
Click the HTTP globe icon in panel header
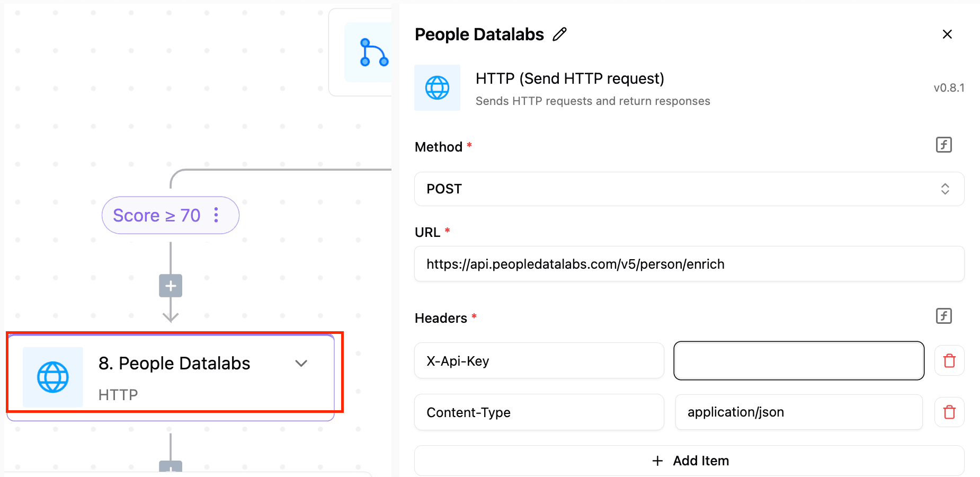click(x=437, y=88)
